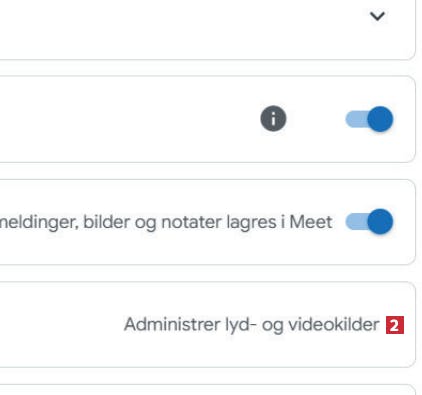Click the blank space left of Administrer text

click(x=60, y=324)
